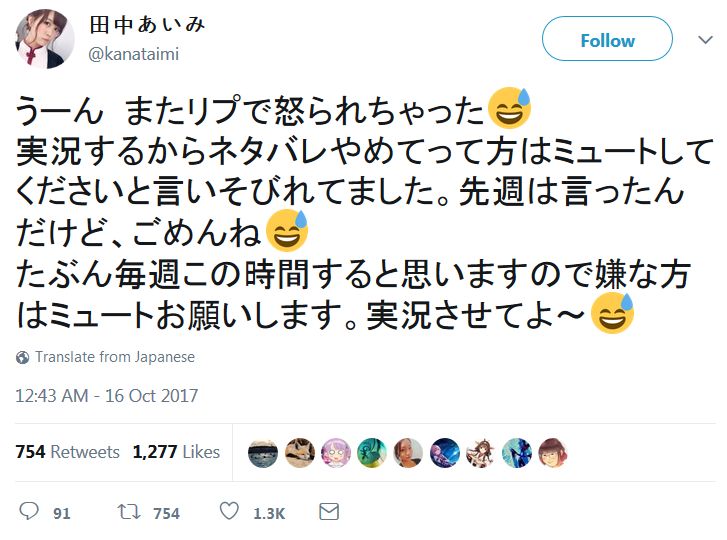Click the @kanataimi handle
This screenshot has width=727, height=540.
click(134, 54)
